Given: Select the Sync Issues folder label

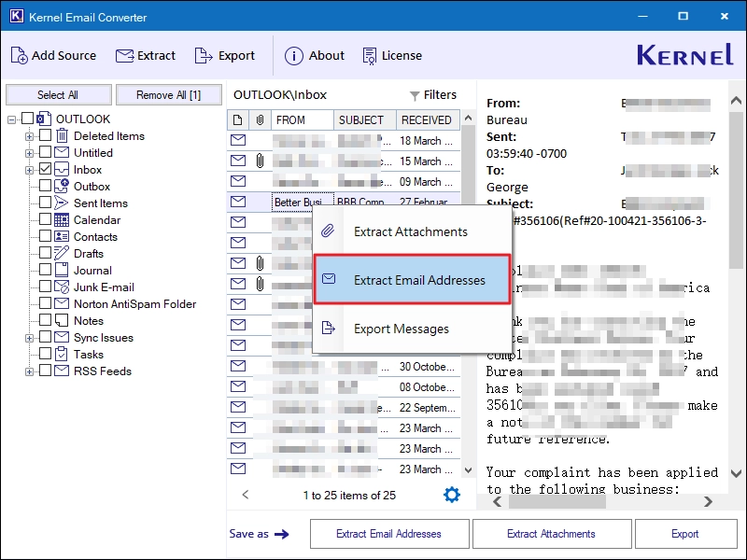Looking at the screenshot, I should tap(104, 338).
